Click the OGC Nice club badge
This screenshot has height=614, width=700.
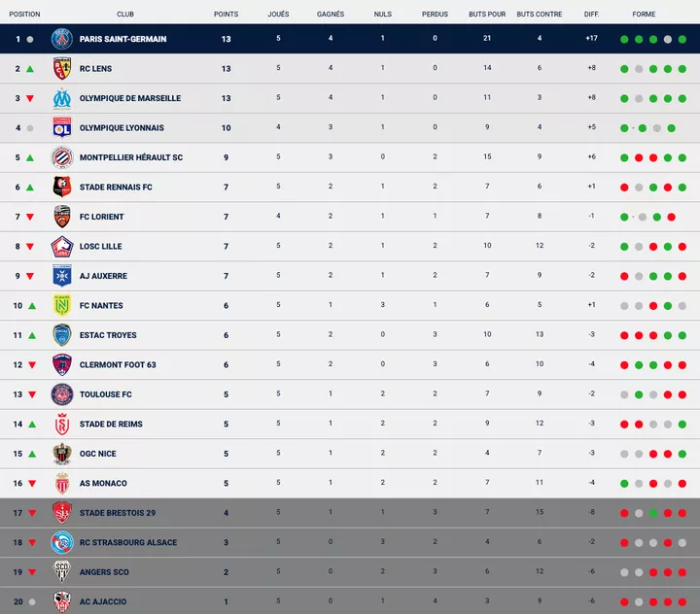coord(62,454)
